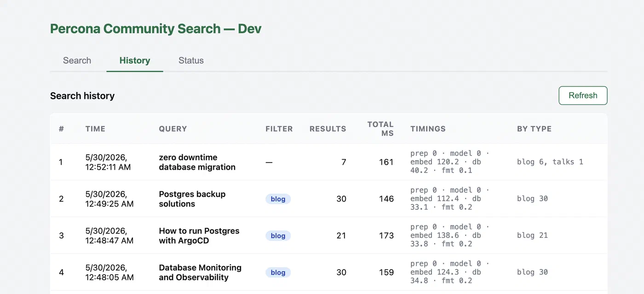Viewport: 644px width, 294px height.
Task: Select query 'Database Monitoring and Observability'
Action: coord(200,272)
